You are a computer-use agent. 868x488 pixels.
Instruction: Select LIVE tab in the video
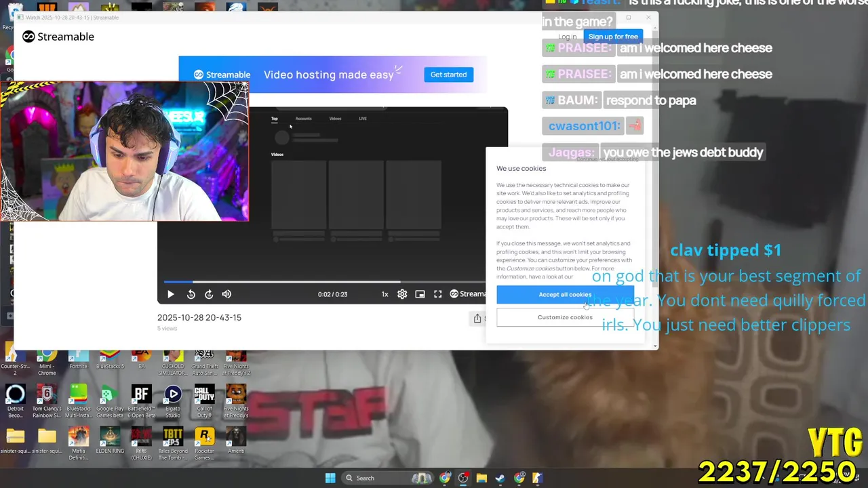(x=363, y=119)
